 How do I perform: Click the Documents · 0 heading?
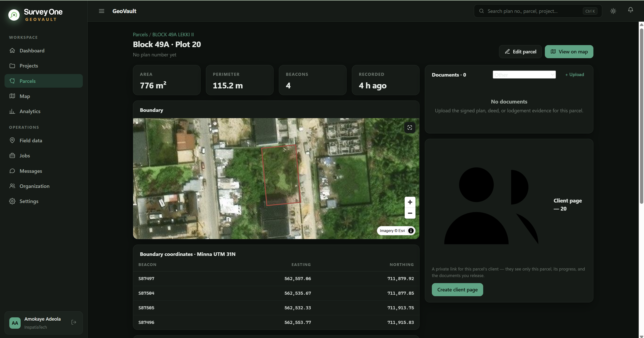[449, 75]
